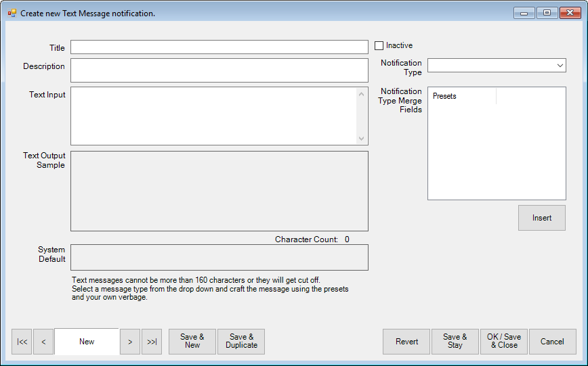Image resolution: width=588 pixels, height=366 pixels.
Task: Enable the Inactive checkbox
Action: click(379, 46)
